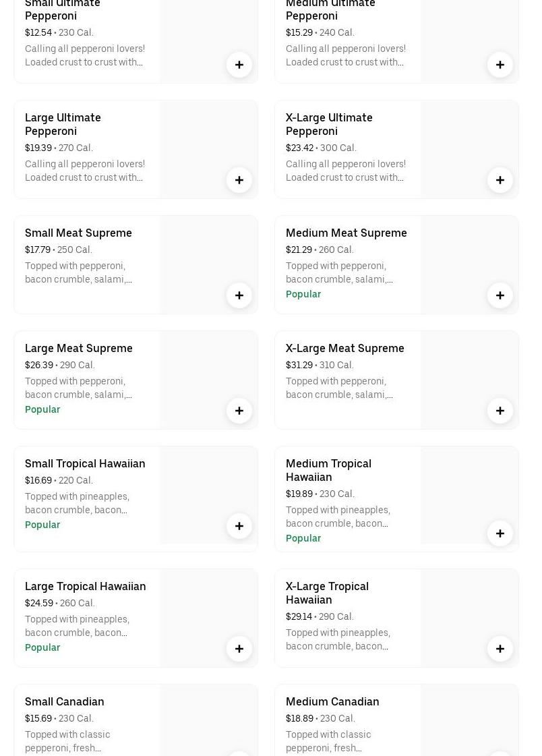
Task: Select Small Canadian pizza title
Action: coord(65,701)
